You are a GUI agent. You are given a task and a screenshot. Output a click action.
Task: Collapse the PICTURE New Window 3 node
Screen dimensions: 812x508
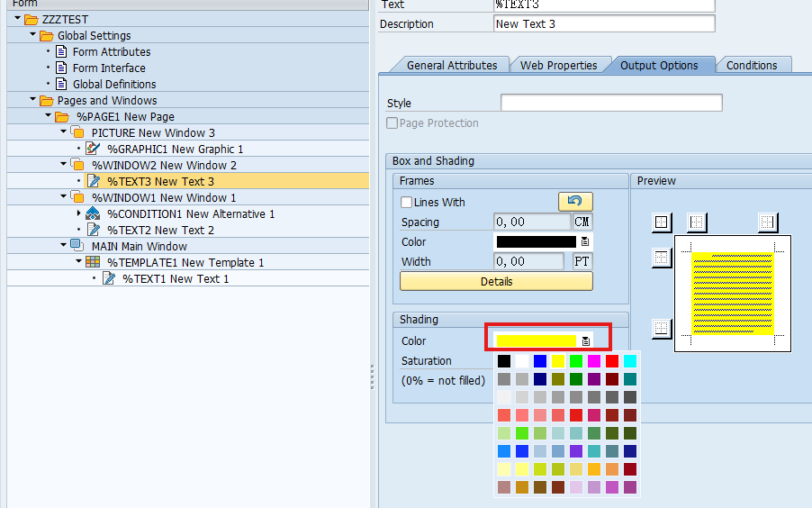click(64, 132)
